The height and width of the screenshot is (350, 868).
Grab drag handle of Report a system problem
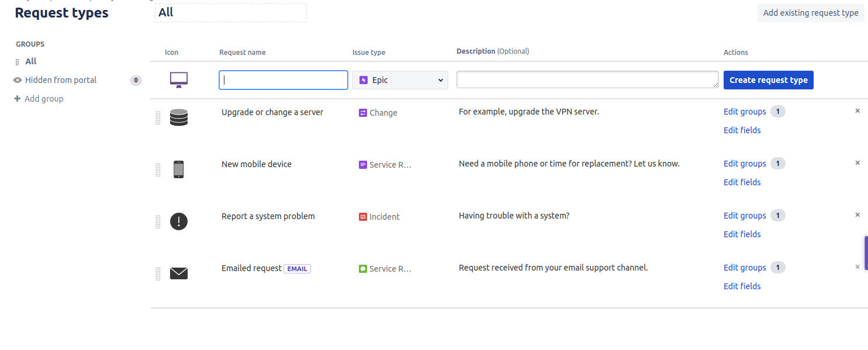click(158, 221)
